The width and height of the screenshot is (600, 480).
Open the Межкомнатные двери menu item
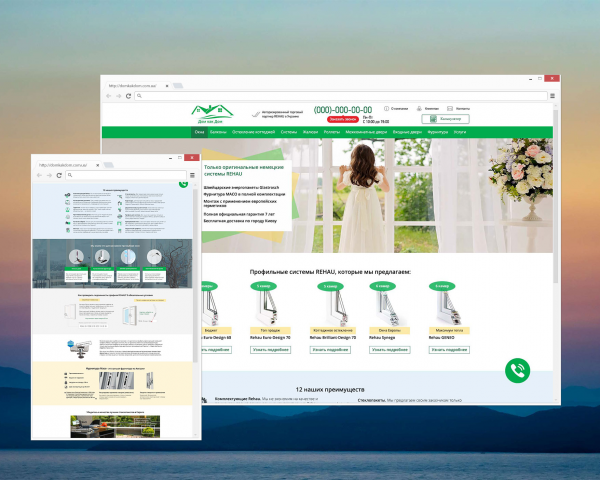click(366, 132)
